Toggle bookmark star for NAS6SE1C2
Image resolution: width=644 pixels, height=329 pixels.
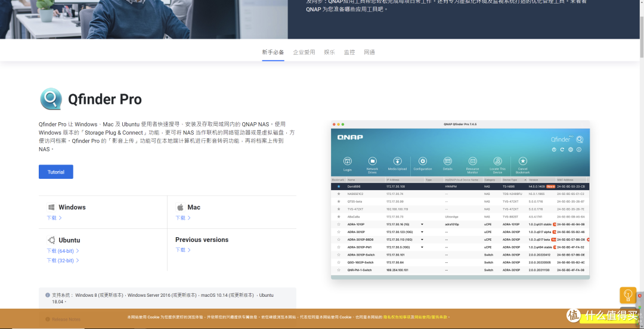click(339, 194)
